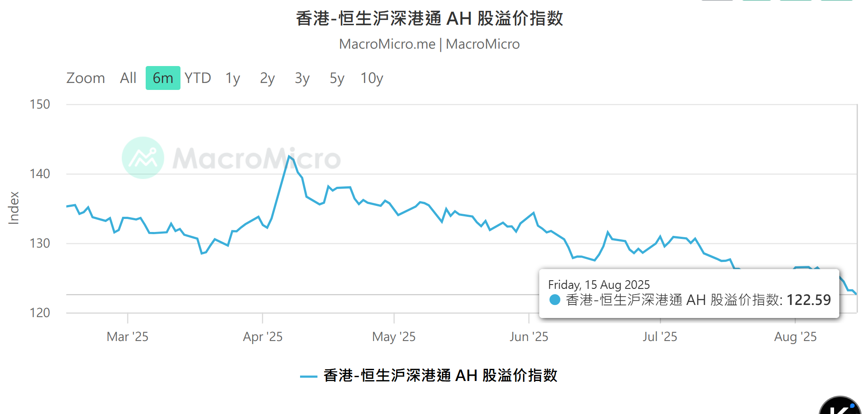Select the active 6m zoom range

pyautogui.click(x=163, y=78)
